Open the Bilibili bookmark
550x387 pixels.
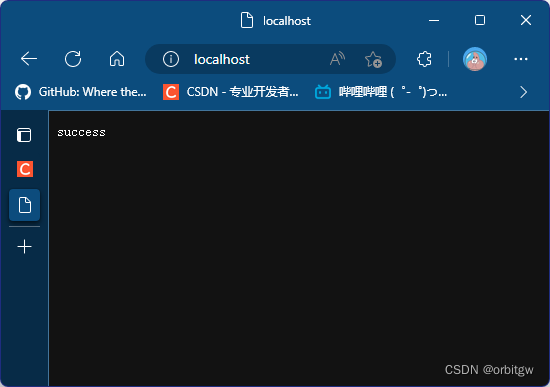click(x=381, y=92)
